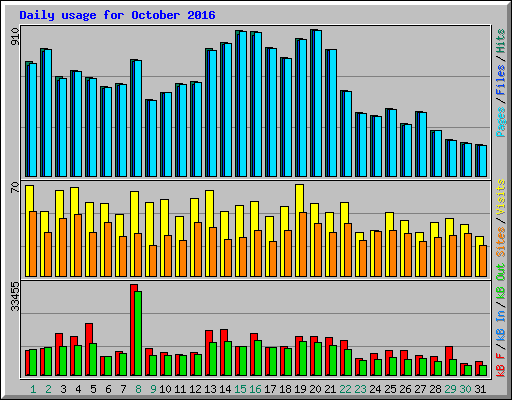Click day label 25 on the x-axis
512x400 pixels.
(x=390, y=389)
